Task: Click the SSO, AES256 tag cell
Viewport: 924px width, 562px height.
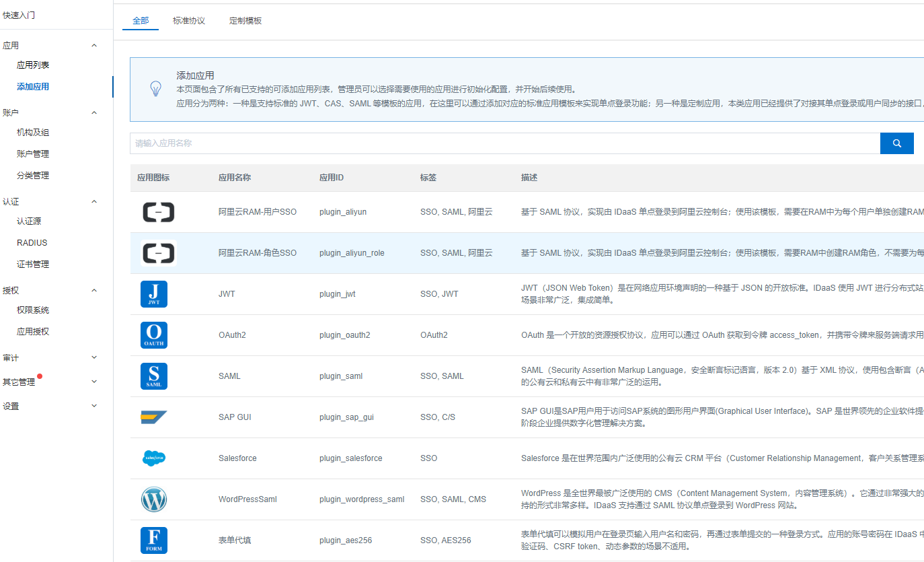Action: click(x=446, y=540)
